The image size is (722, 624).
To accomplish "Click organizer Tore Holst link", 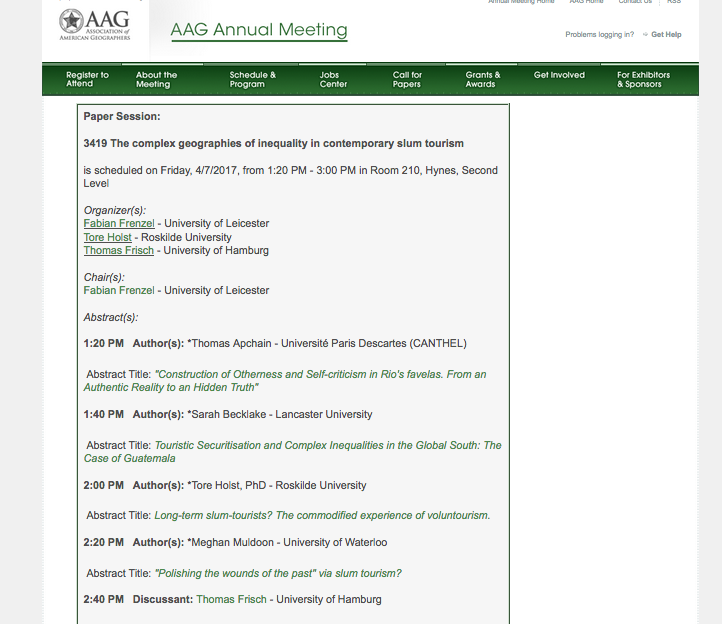I will click(x=107, y=237).
